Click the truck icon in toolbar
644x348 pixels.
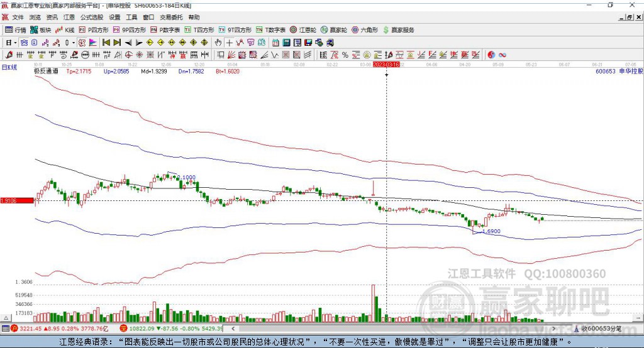[330, 43]
